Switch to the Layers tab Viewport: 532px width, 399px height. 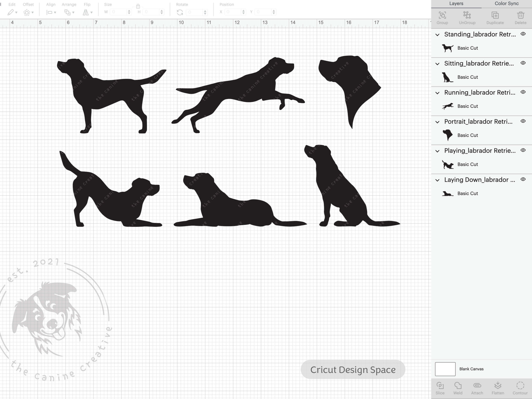(x=456, y=4)
